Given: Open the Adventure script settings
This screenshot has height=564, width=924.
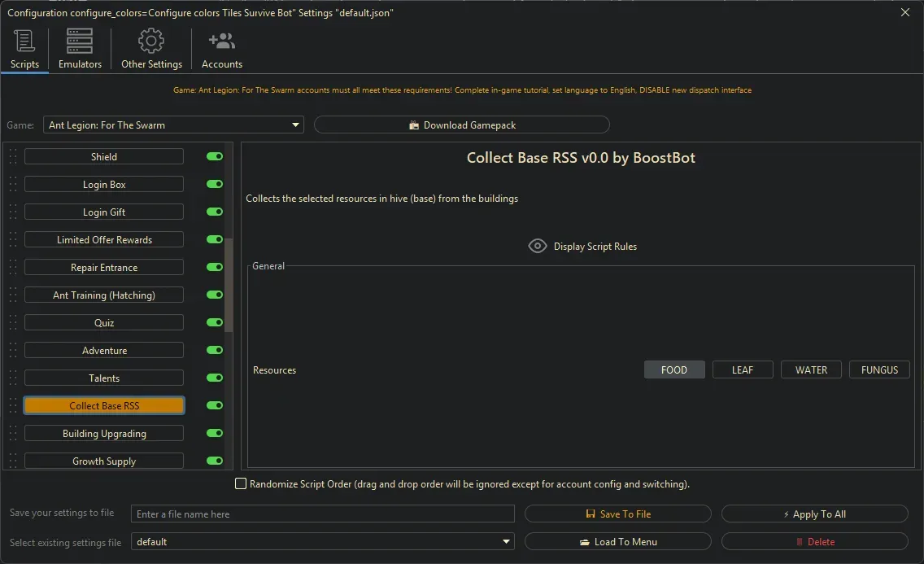Looking at the screenshot, I should click(104, 351).
